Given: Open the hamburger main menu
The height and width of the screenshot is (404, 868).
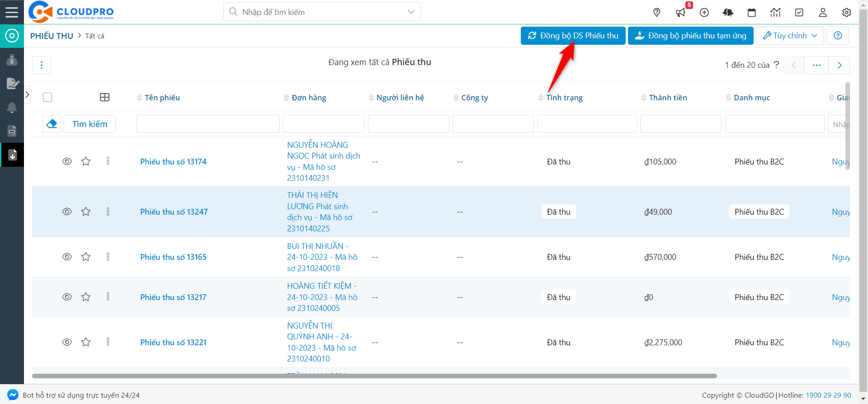Looking at the screenshot, I should (x=12, y=12).
